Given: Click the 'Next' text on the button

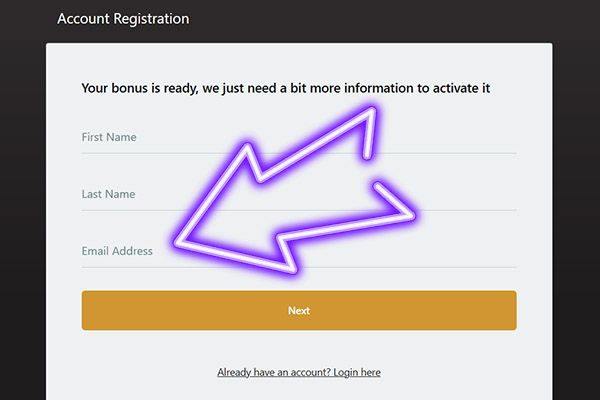Looking at the screenshot, I should 299,310.
